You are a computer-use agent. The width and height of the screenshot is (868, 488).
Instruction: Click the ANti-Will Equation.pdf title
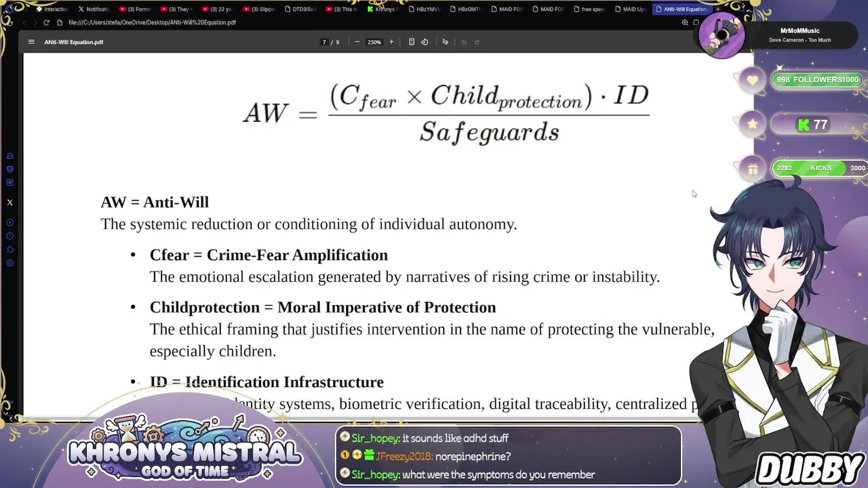point(74,42)
